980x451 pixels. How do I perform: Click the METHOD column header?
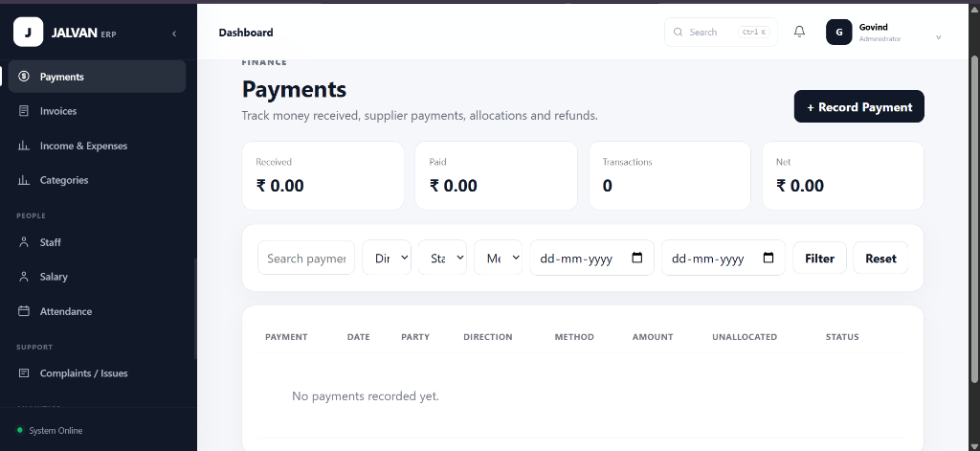574,336
